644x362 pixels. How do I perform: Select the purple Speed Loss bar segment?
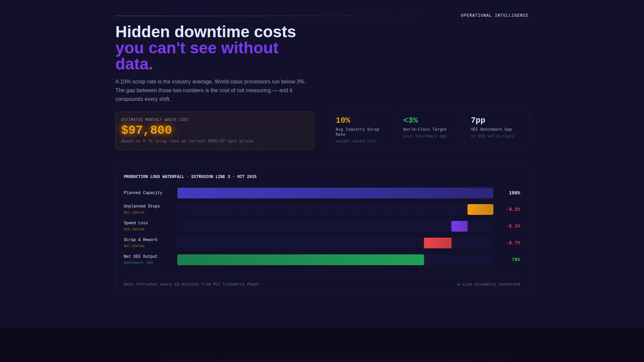coord(460,226)
